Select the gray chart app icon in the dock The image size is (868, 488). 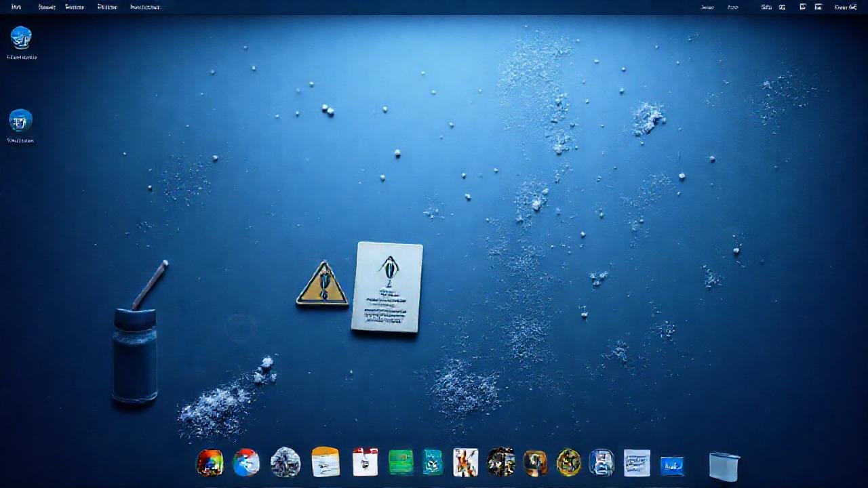point(636,464)
